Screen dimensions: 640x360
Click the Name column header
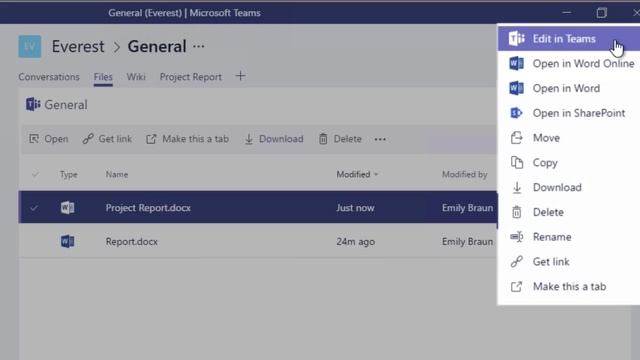click(x=117, y=174)
